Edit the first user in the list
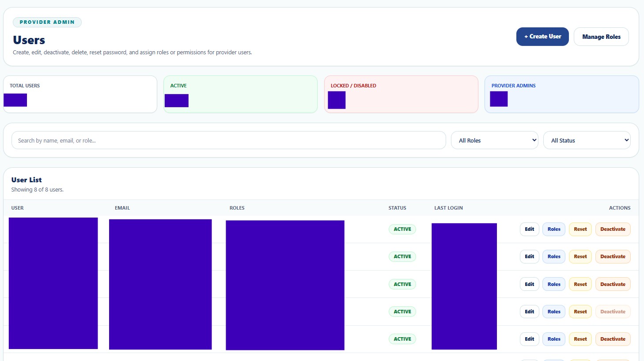The width and height of the screenshot is (644, 361). [530, 229]
